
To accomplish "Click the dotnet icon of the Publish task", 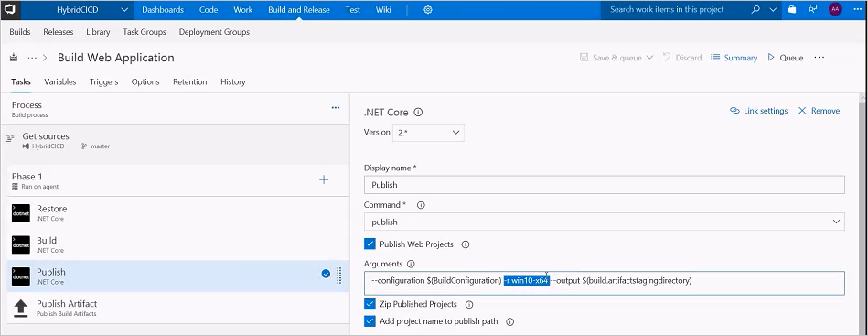I will pos(20,276).
